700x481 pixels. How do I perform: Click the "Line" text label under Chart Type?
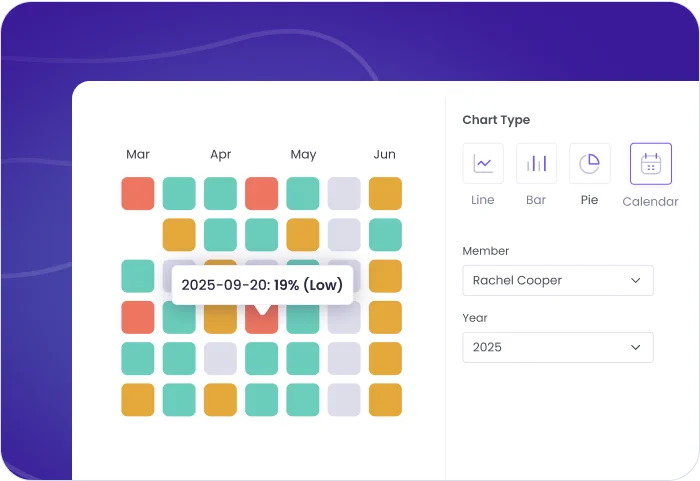483,200
